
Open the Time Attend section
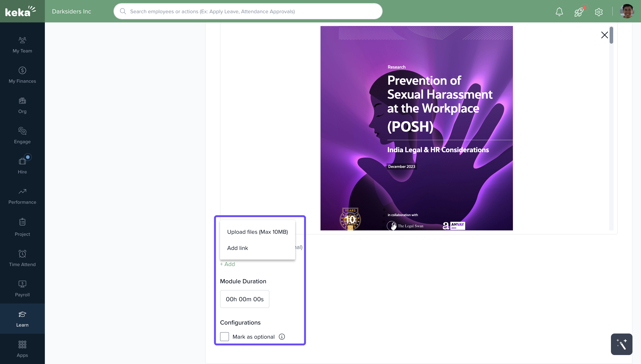pyautogui.click(x=22, y=258)
